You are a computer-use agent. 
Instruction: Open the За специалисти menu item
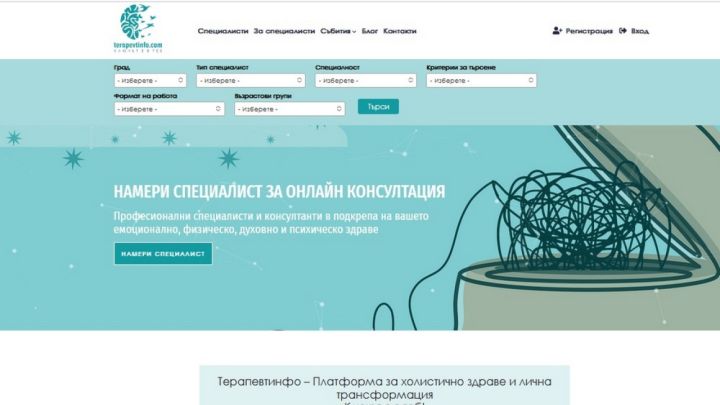(x=284, y=31)
